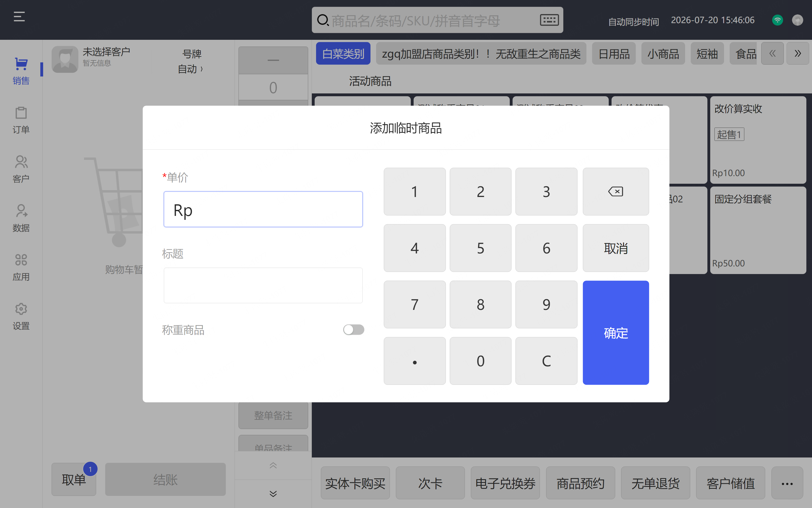Click the search magnifier icon

(x=323, y=20)
